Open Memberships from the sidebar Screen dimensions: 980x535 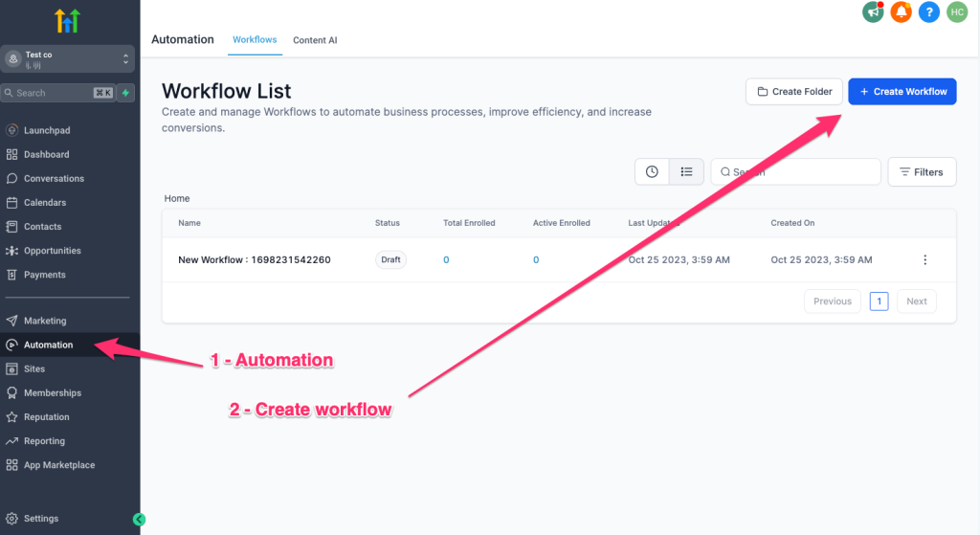(x=53, y=392)
